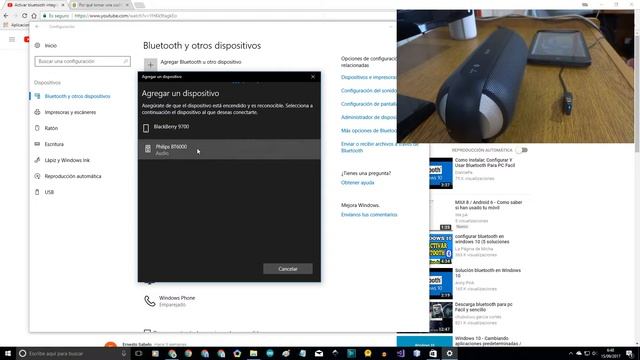Open 'Descarga bluetooth para pc' thumbnail
640x360 pixels.
point(441,317)
